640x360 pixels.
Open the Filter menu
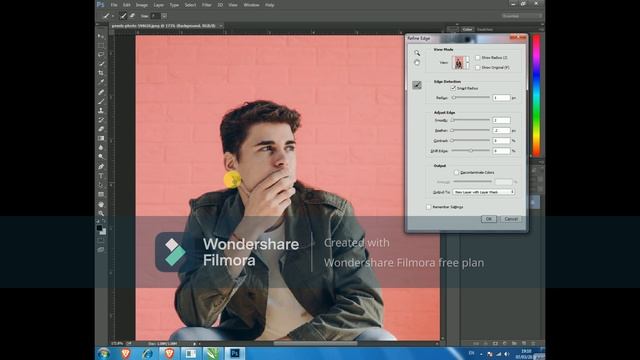(207, 5)
